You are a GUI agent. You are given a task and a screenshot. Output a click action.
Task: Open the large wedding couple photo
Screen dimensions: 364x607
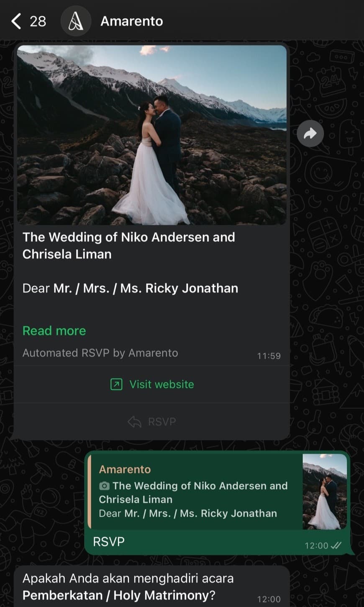tap(151, 135)
